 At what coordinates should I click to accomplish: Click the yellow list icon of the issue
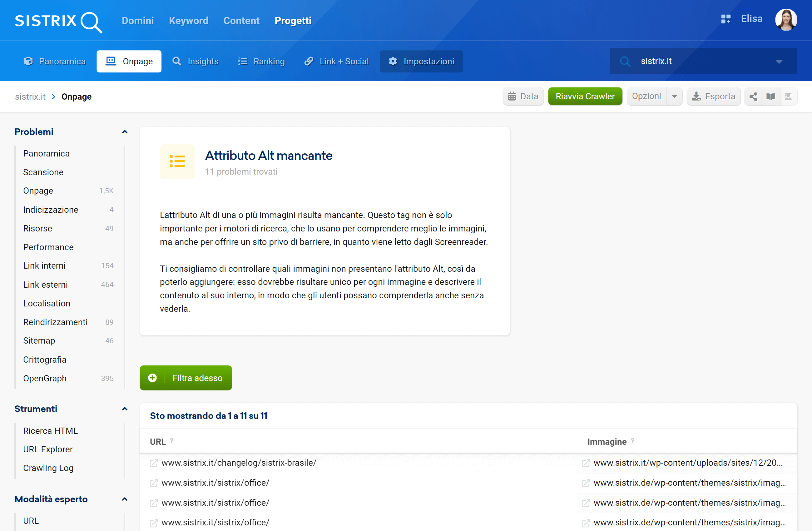pyautogui.click(x=177, y=161)
